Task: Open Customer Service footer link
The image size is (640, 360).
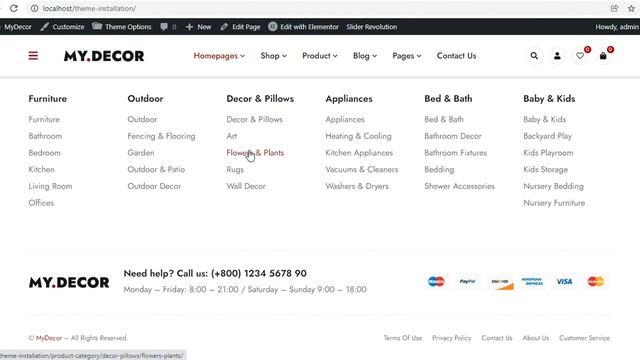Action: coord(584,338)
